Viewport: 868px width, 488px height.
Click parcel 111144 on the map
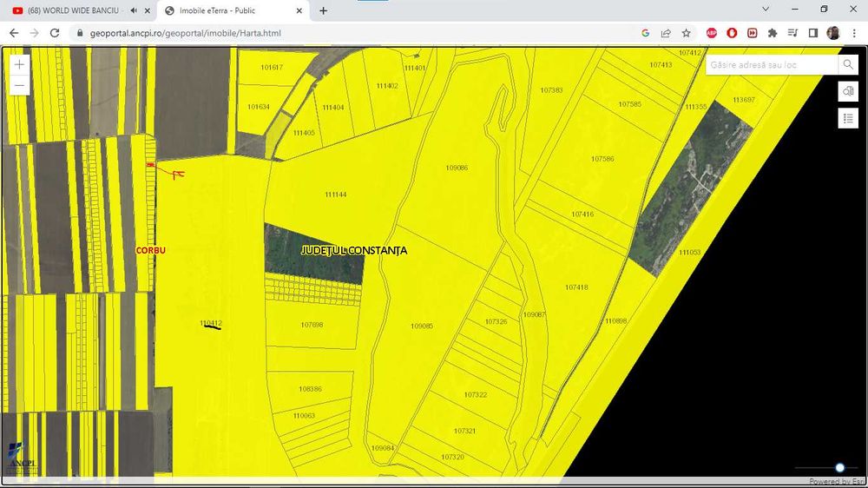[335, 195]
